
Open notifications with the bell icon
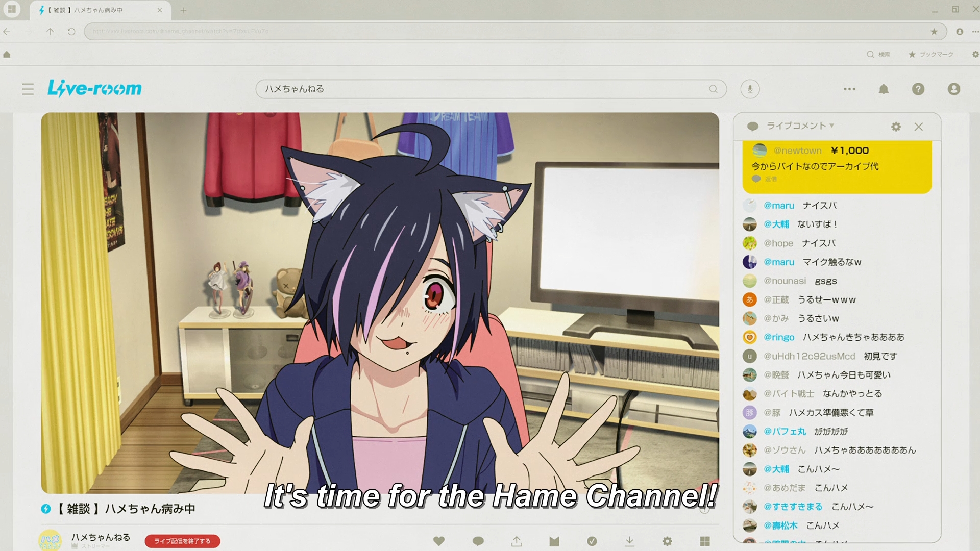[884, 89]
